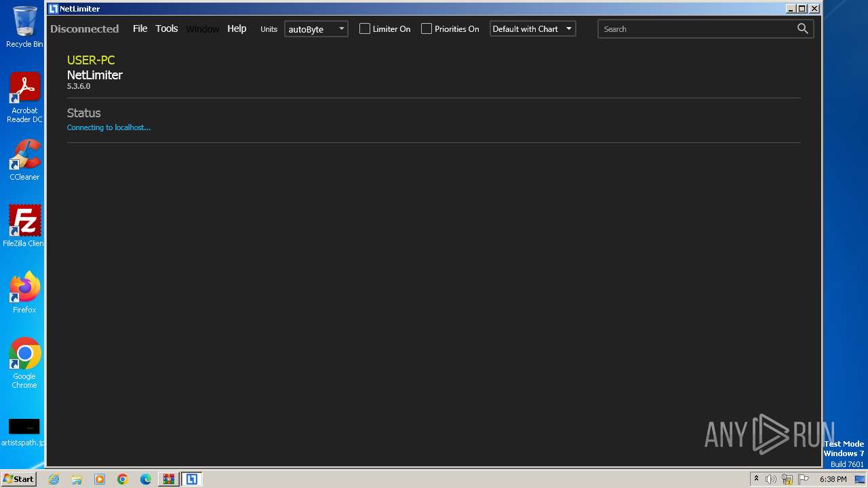Click the search magnifier icon
The width and height of the screenshot is (868, 488).
tap(802, 28)
